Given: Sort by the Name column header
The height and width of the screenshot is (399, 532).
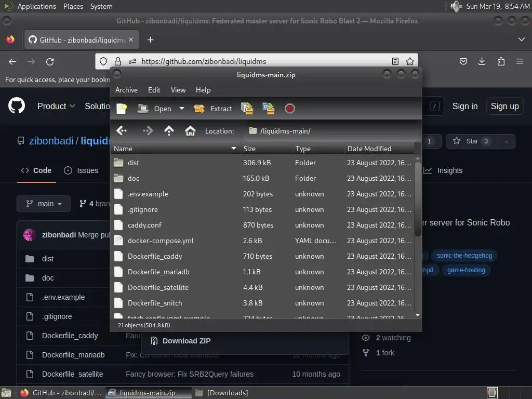Looking at the screenshot, I should coord(176,149).
